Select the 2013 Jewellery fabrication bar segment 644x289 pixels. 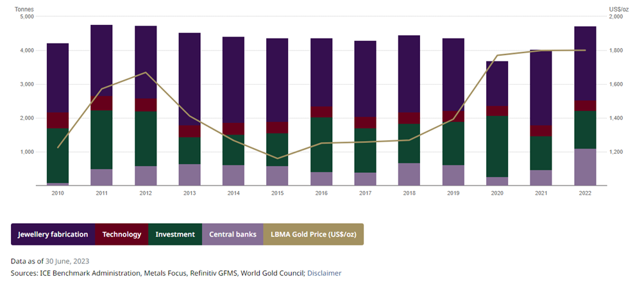coord(190,78)
